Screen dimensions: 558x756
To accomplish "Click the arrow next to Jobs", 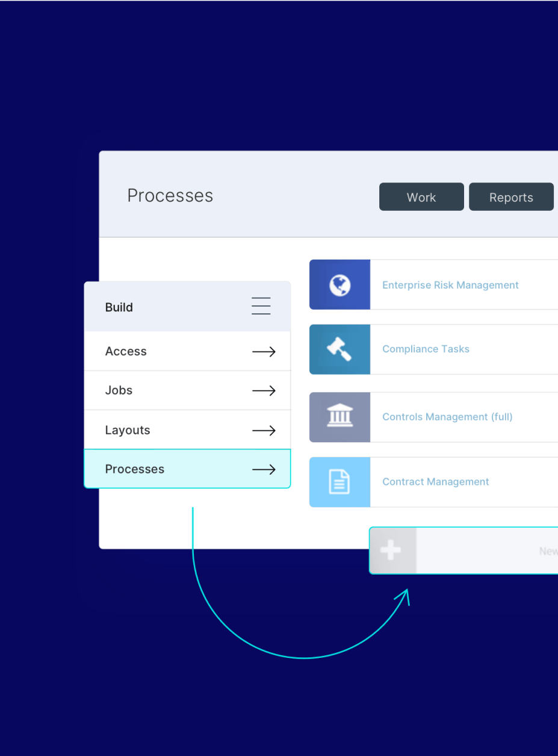I will click(264, 391).
